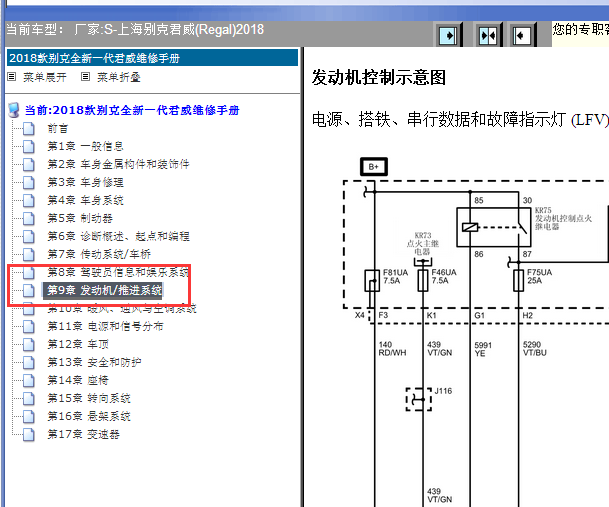Open 第16章 悬架系统
The image size is (609, 507).
pyautogui.click(x=89, y=416)
